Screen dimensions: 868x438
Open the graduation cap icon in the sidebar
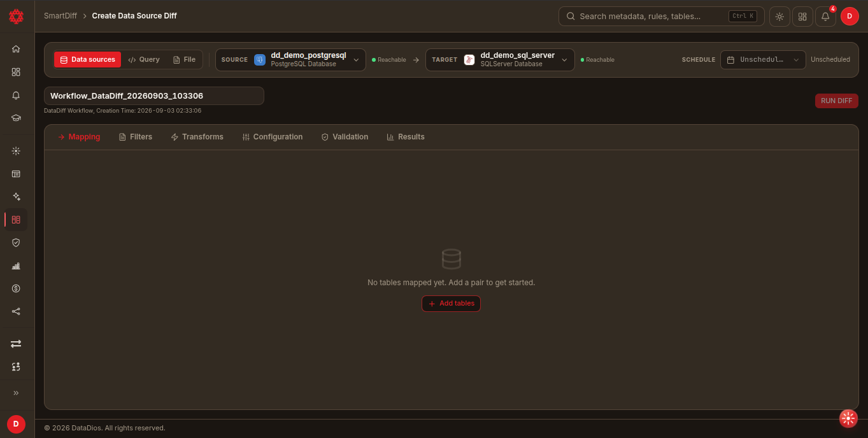(16, 118)
